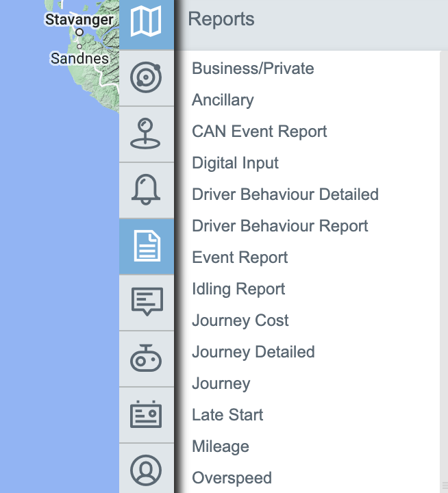Select the Journey Cost report
This screenshot has width=448, height=493.
coord(240,320)
